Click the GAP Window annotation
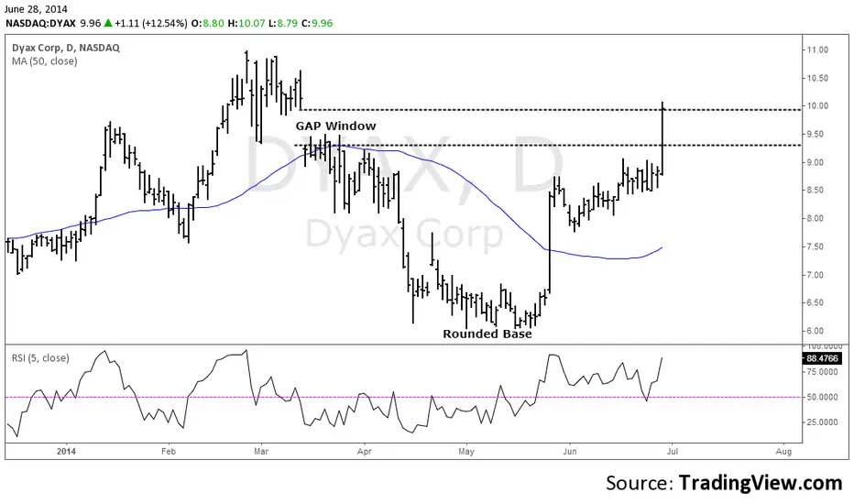Viewport: 854px width, 504px height. 335,126
